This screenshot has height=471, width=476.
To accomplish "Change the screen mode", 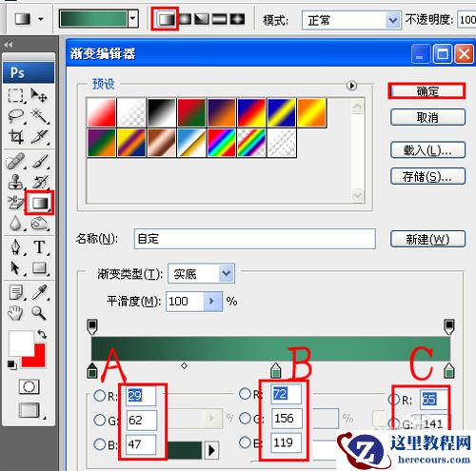I will point(30,410).
